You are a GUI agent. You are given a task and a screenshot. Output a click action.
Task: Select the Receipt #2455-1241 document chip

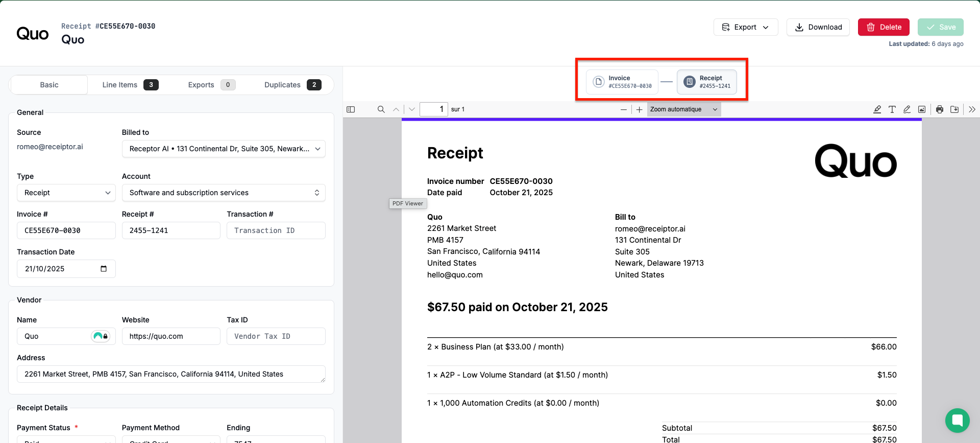pyautogui.click(x=707, y=82)
